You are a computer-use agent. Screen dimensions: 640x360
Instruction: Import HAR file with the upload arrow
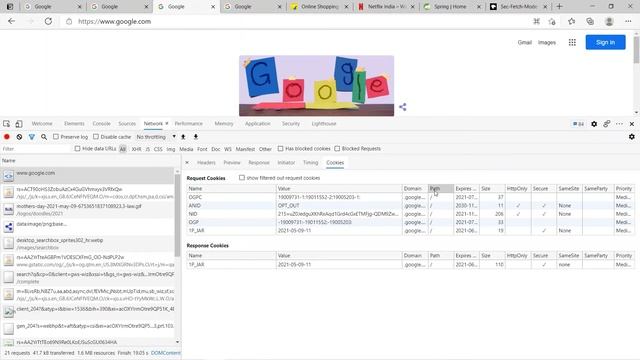pyautogui.click(x=183, y=137)
